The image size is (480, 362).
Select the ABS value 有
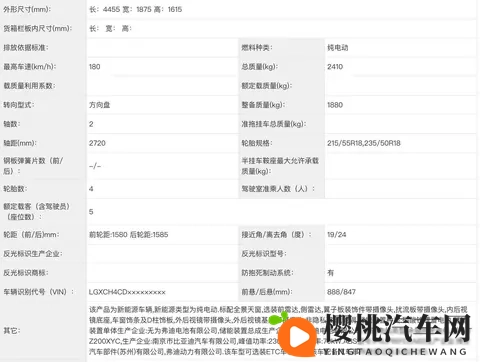point(330,273)
